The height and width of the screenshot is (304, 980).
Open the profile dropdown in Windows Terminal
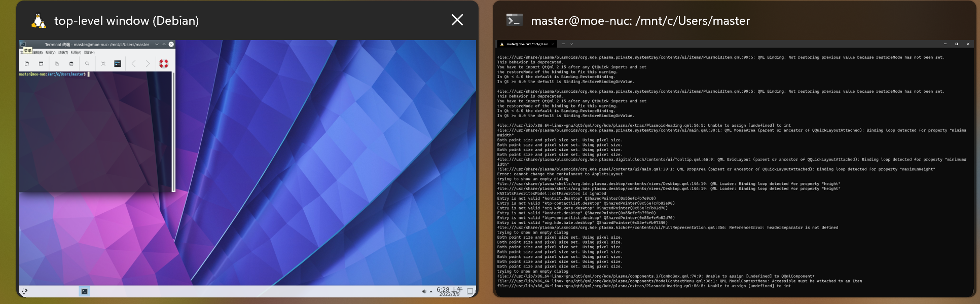[x=571, y=44]
